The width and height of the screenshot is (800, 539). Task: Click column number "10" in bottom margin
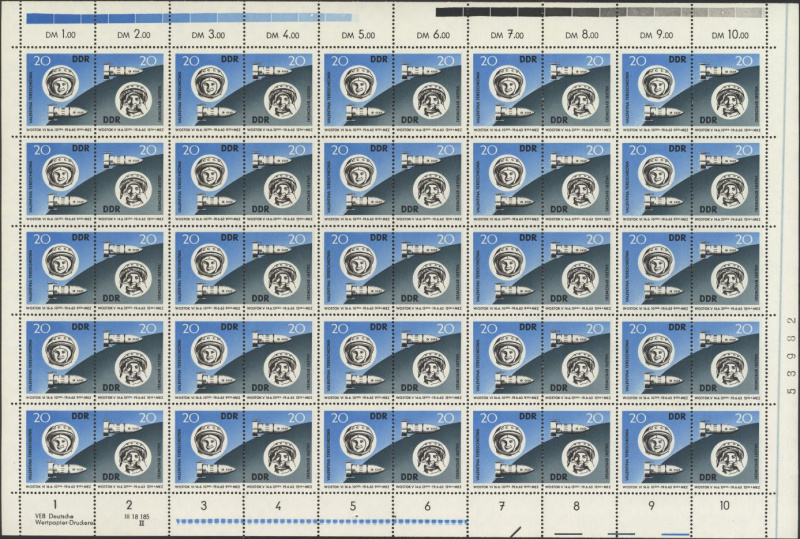tap(724, 506)
